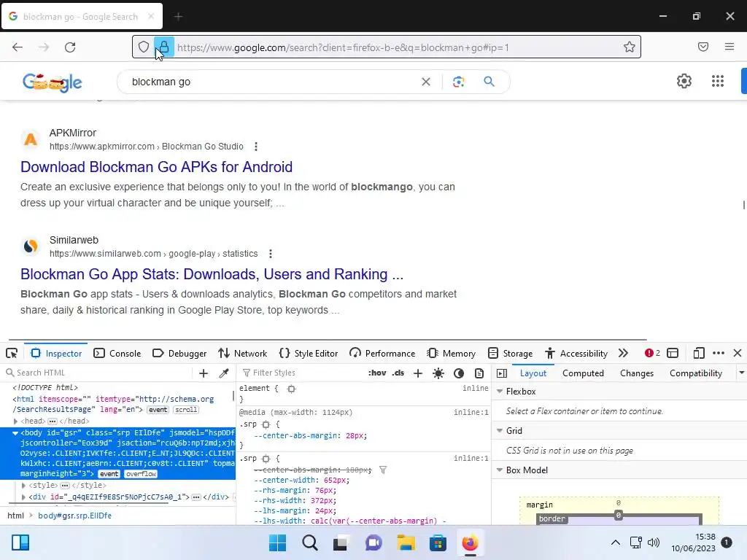Collapse the Flexbox section

[500, 392]
